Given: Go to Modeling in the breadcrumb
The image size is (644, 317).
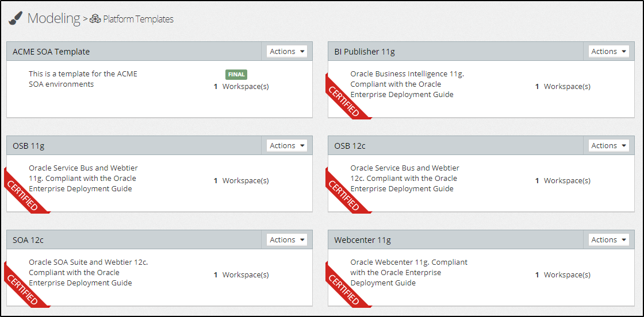Looking at the screenshot, I should 53,18.
